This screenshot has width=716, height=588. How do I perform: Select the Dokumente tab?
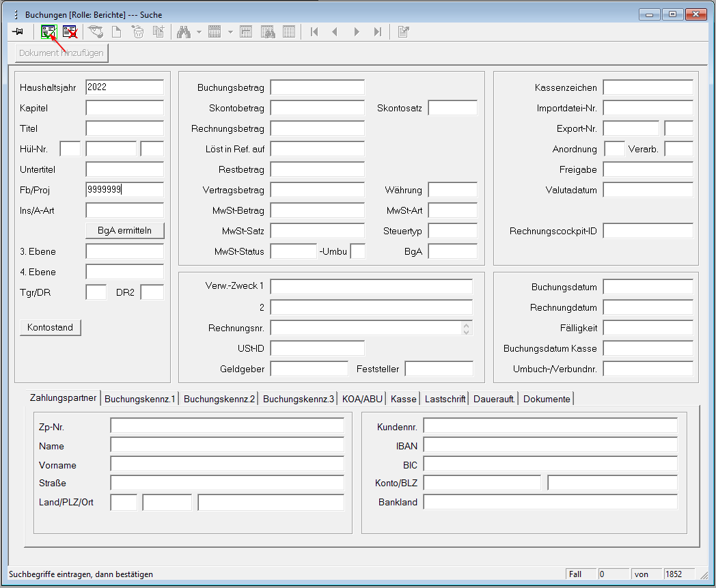click(546, 399)
